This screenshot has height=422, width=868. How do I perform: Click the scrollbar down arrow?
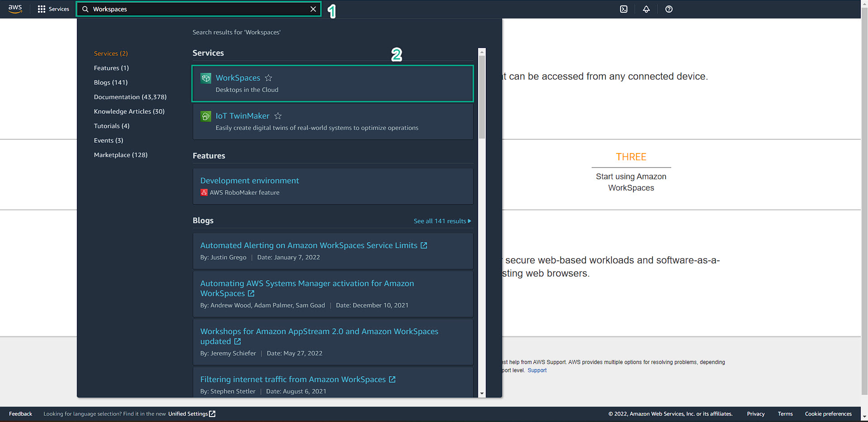[481, 393]
